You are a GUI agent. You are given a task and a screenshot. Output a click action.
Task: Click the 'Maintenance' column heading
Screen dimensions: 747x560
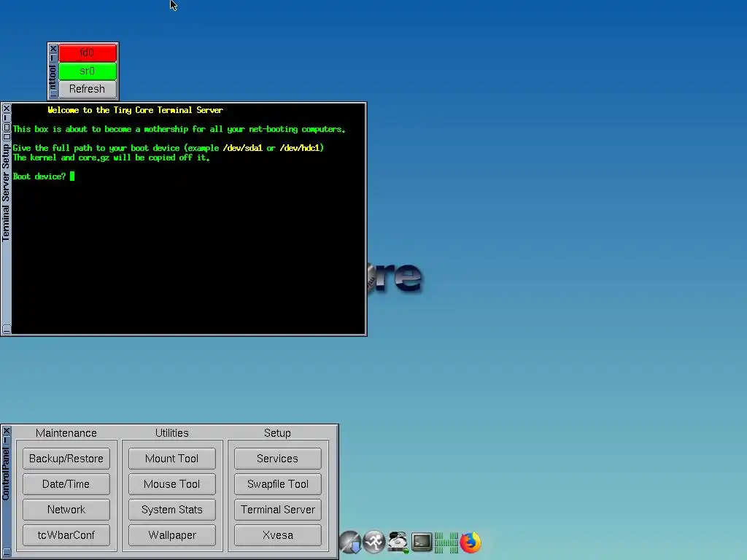coord(66,433)
